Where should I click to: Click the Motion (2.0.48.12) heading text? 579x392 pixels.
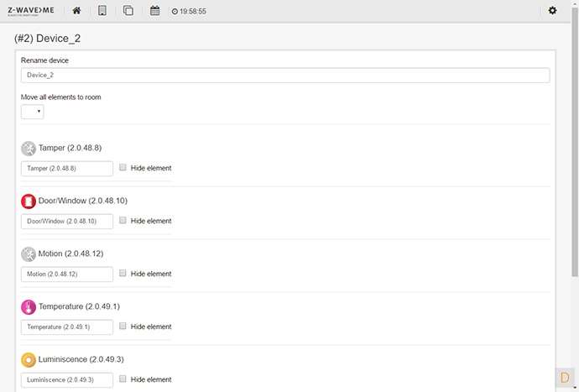70,253
